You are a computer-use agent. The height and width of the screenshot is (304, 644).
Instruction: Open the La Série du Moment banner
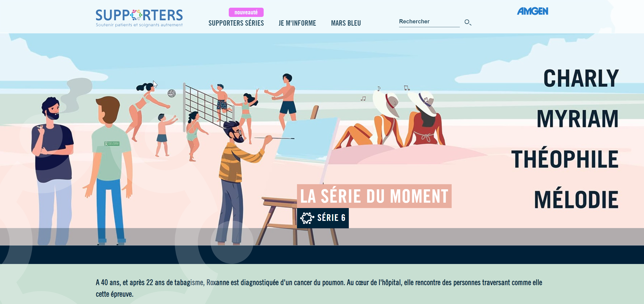374,196
